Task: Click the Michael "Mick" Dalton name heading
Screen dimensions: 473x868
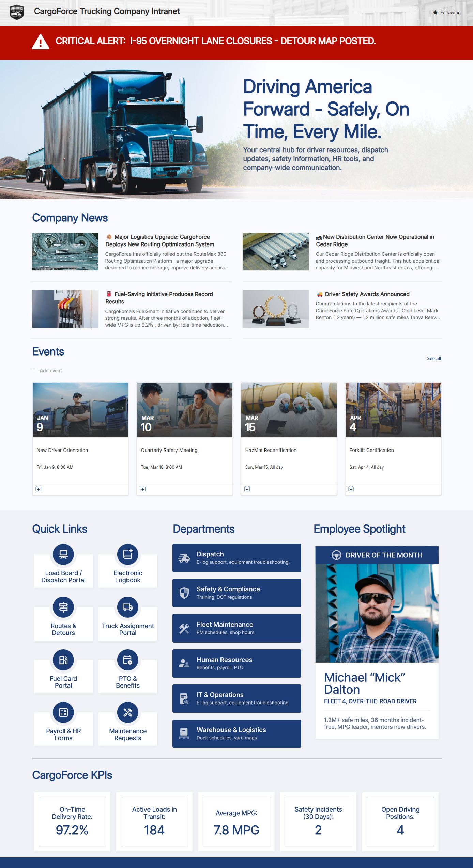Action: (x=365, y=683)
